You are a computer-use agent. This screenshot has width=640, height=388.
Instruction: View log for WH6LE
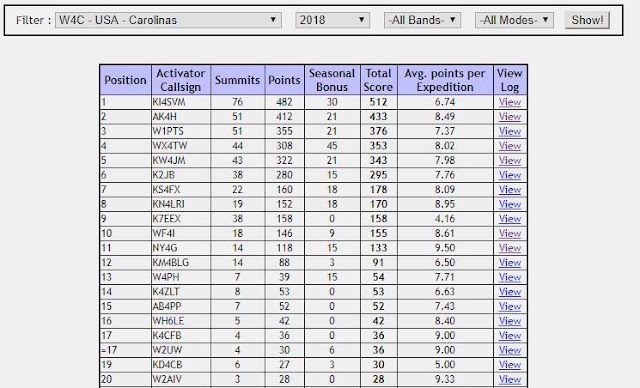[x=510, y=321]
